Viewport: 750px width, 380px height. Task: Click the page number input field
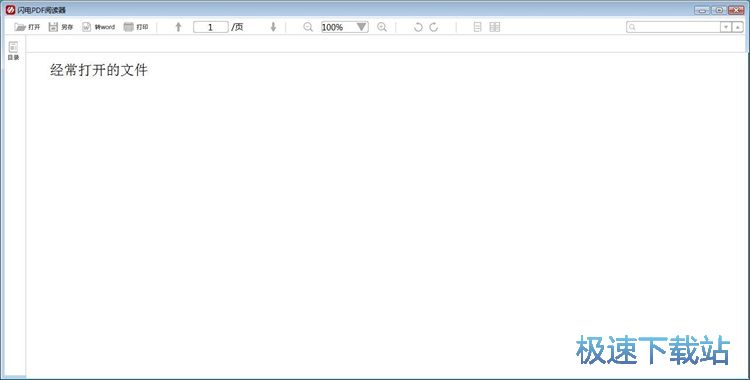(210, 27)
